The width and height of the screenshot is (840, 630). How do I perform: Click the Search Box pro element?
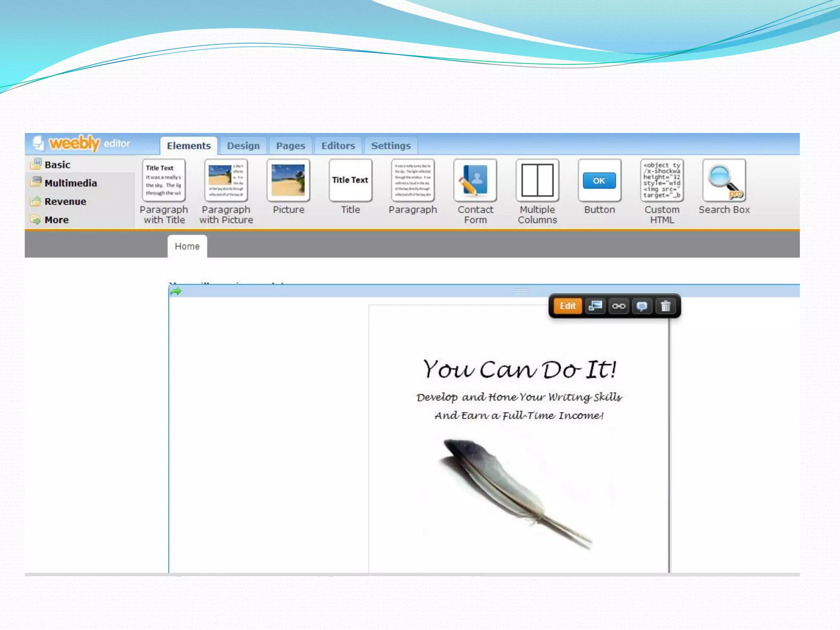(x=724, y=180)
